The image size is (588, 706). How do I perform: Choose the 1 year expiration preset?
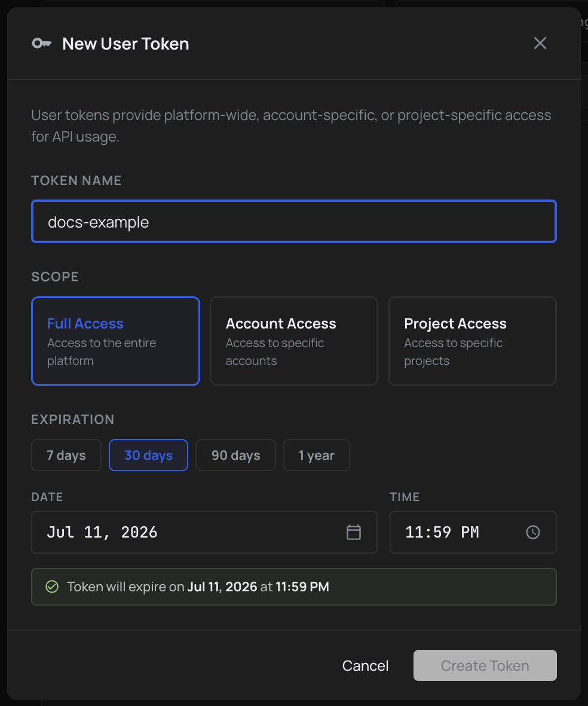tap(316, 455)
